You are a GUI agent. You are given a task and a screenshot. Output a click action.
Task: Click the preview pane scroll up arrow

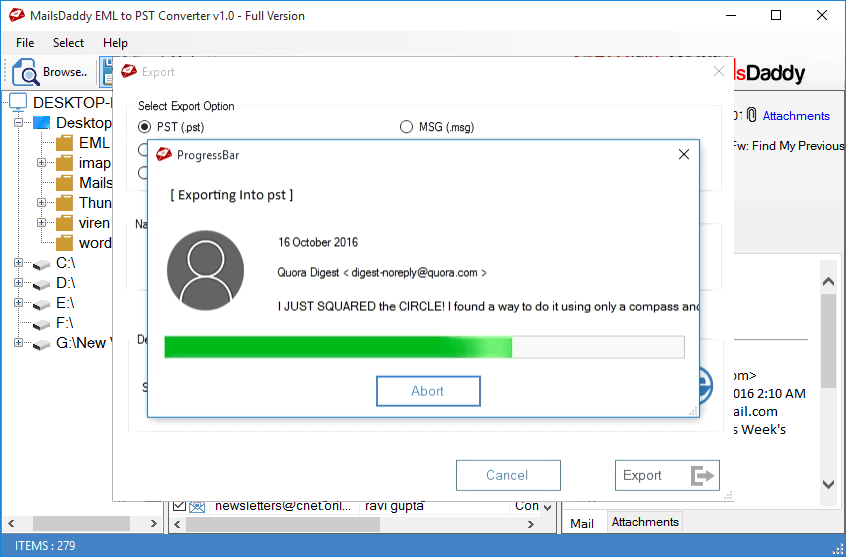click(828, 281)
